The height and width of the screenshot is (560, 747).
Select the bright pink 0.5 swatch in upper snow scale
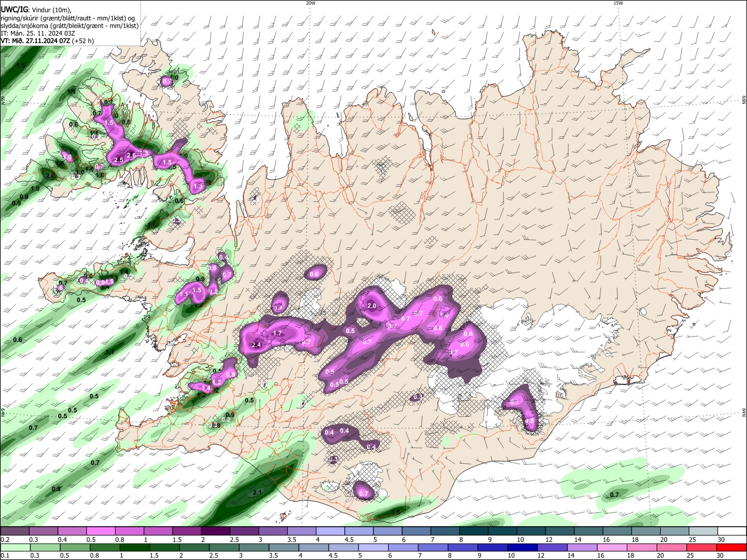click(101, 531)
